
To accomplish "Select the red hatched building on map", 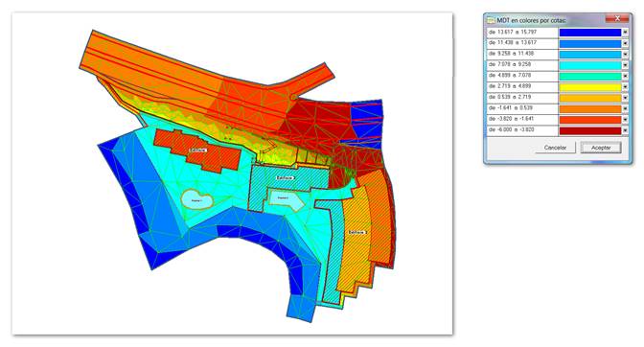I will pos(197,150).
